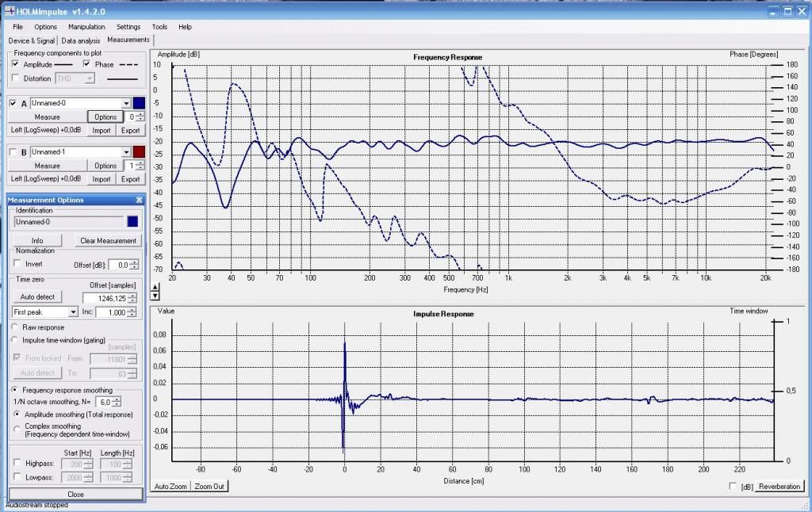Click the down arrow beside the frequency graph
Image resolution: width=812 pixels, height=512 pixels.
click(155, 296)
